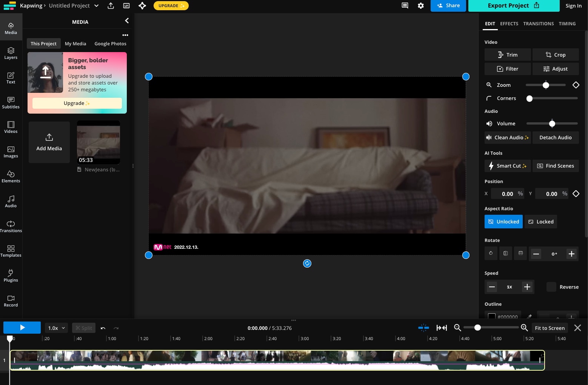
Task: Open the Layers sidebar panel
Action: 11,53
